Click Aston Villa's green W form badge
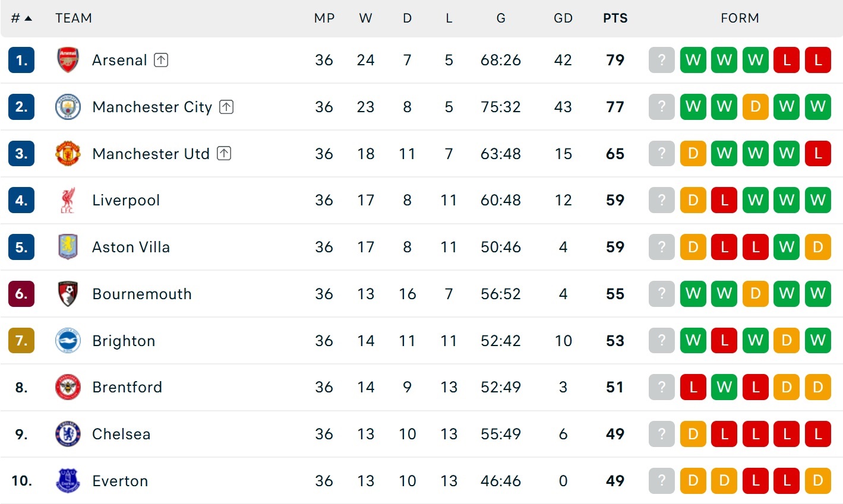This screenshot has width=843, height=504. [787, 247]
